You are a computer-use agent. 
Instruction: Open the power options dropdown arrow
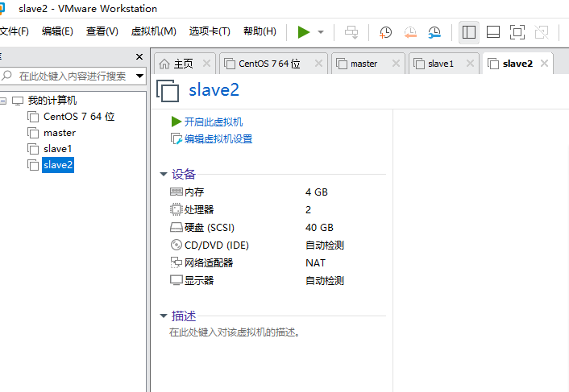point(321,32)
